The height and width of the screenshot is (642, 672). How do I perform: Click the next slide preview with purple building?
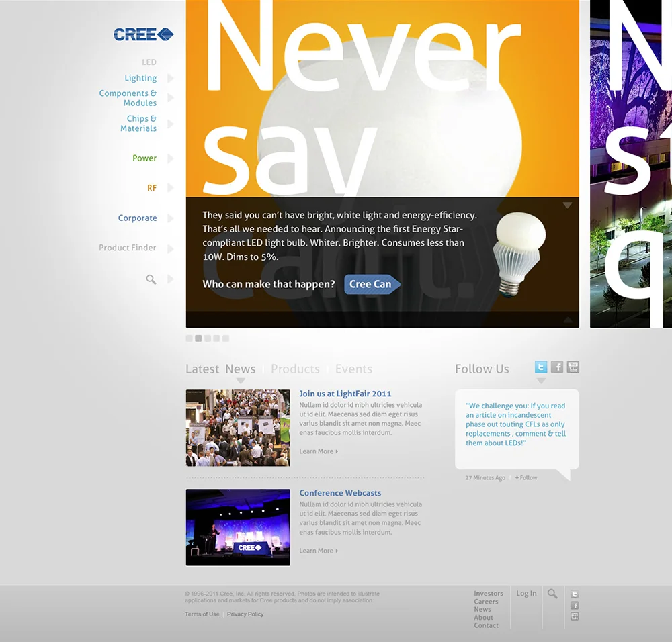pos(631,164)
